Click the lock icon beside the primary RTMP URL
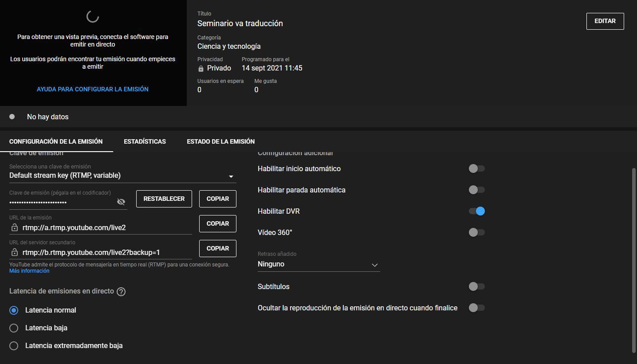637x364 pixels. pos(15,227)
